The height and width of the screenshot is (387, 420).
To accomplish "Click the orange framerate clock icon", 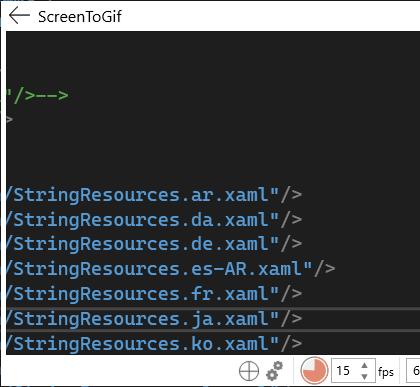I will [314, 370].
